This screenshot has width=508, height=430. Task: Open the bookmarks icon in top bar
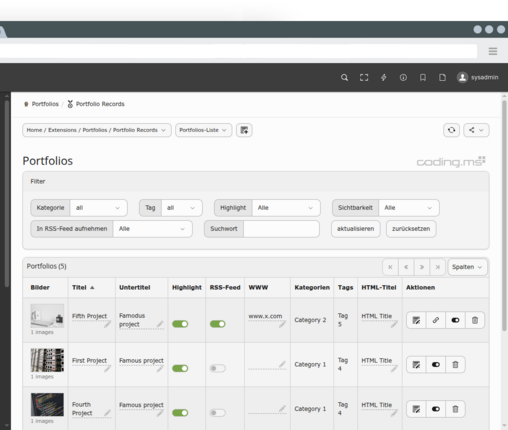pos(423,78)
